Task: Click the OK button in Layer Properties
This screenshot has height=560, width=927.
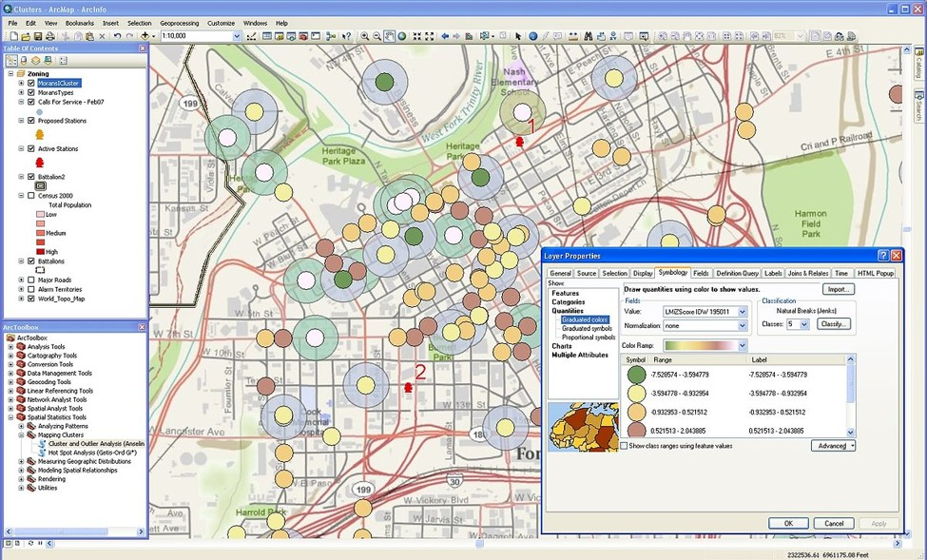Action: pos(788,523)
